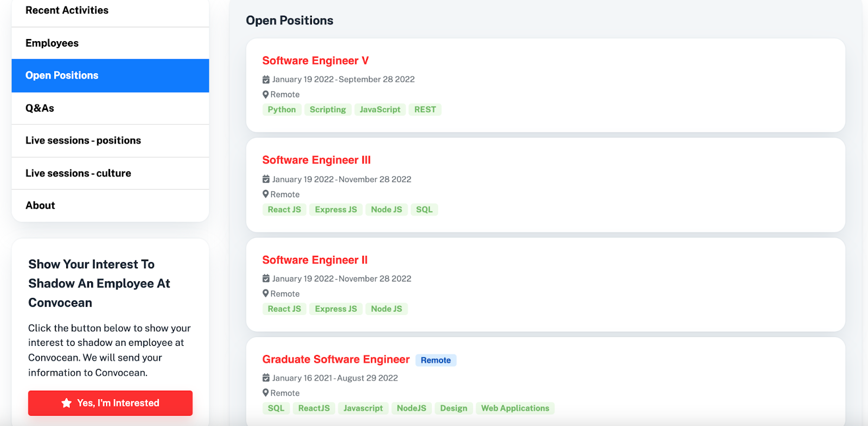The height and width of the screenshot is (426, 868).
Task: Open the Software Engineer III listing
Action: [x=316, y=160]
